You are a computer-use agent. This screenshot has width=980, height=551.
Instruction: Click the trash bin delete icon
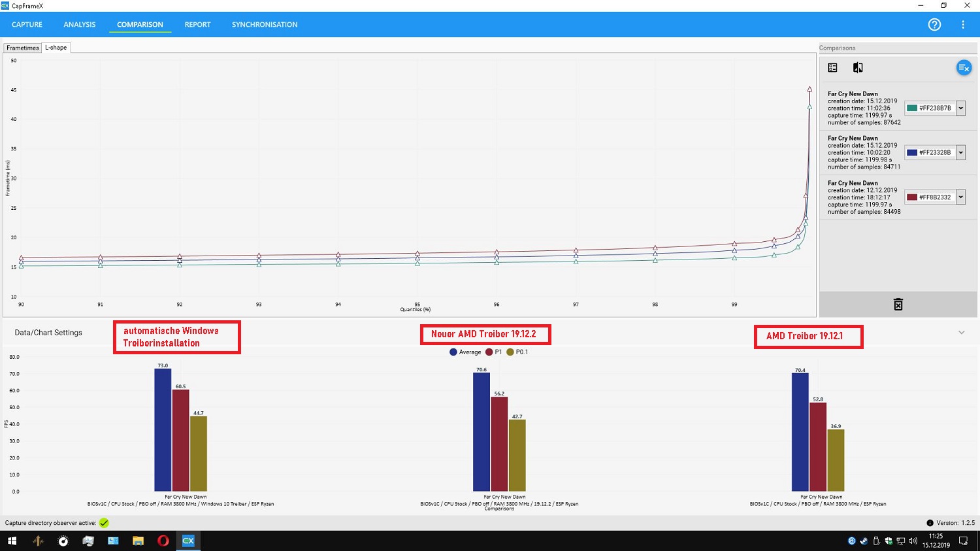[898, 305]
